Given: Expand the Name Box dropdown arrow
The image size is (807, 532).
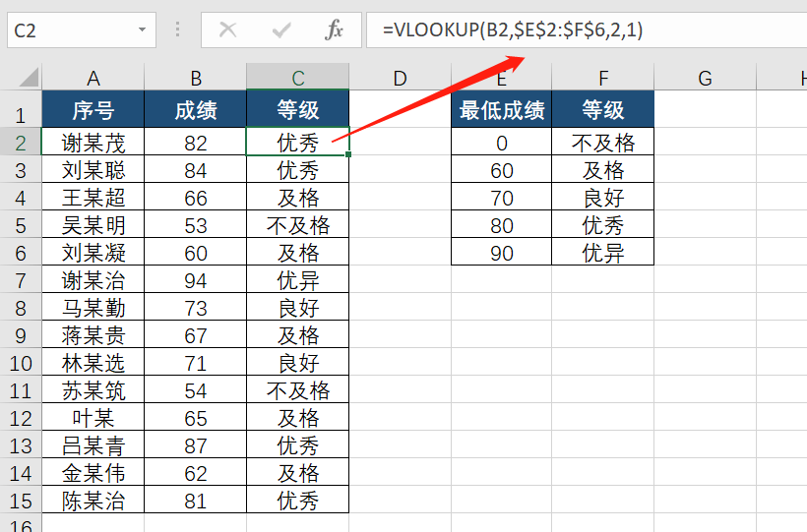Looking at the screenshot, I should [144, 30].
